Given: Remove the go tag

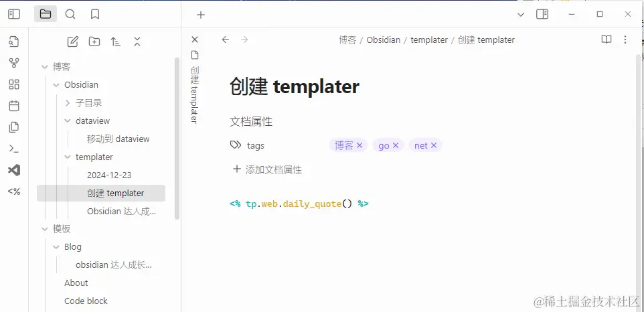Looking at the screenshot, I should click(x=396, y=145).
